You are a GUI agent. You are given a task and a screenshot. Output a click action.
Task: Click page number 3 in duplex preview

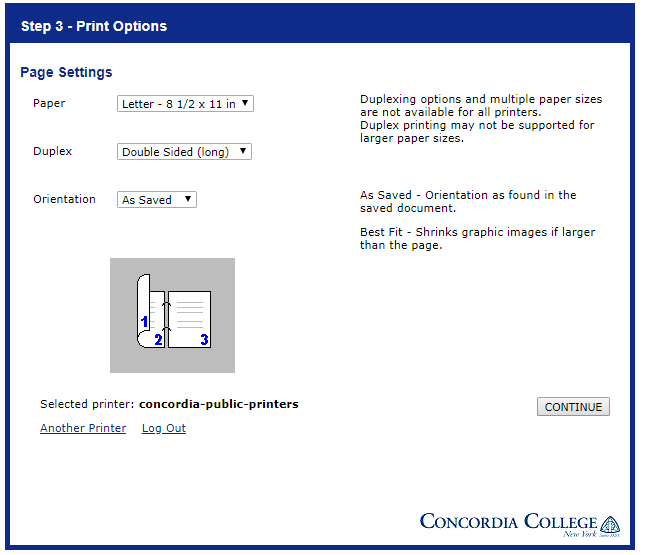(x=204, y=340)
